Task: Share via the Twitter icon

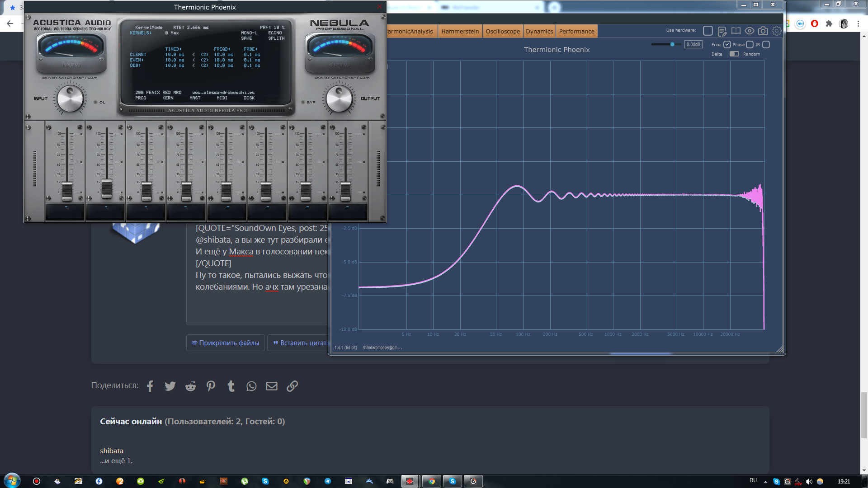Action: pos(170,386)
